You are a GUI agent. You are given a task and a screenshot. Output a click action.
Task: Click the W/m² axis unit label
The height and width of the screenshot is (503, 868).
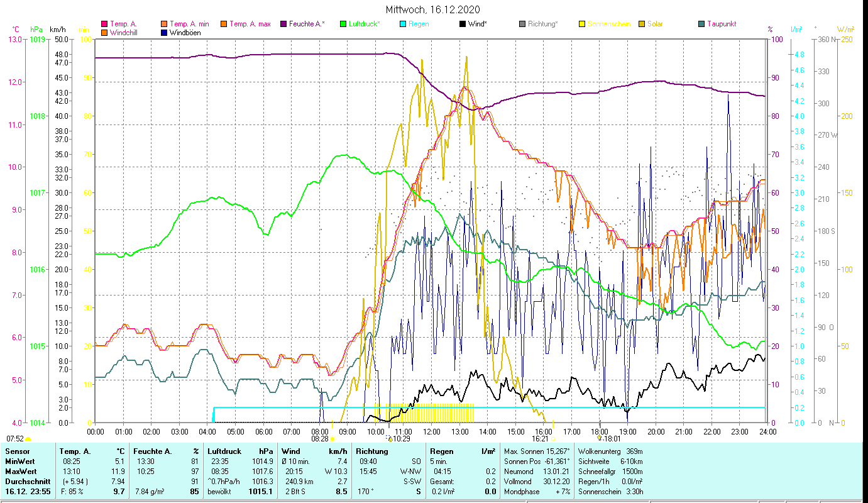[x=845, y=30]
